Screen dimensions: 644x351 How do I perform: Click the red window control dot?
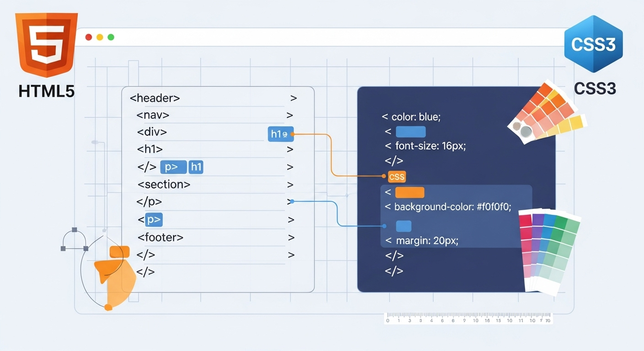pyautogui.click(x=89, y=37)
